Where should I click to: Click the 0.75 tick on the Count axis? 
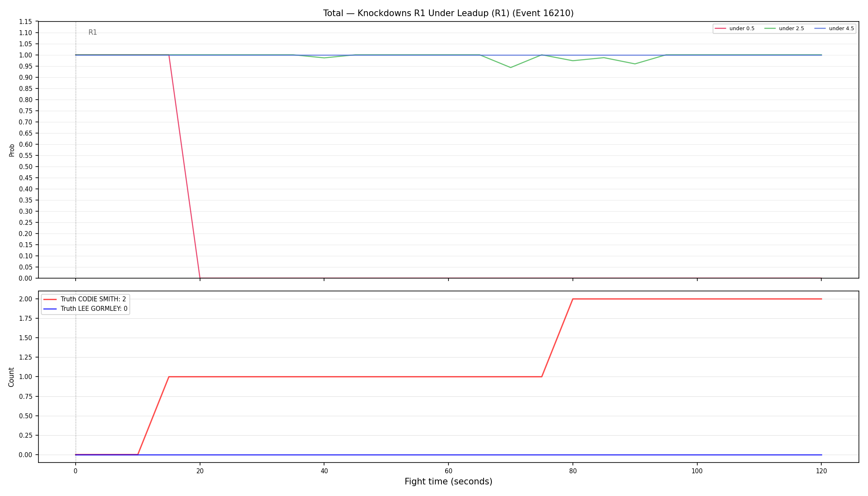[x=25, y=396]
